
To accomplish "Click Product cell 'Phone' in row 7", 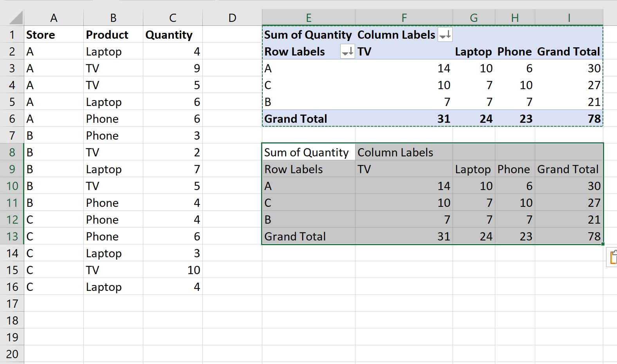I will click(x=113, y=136).
